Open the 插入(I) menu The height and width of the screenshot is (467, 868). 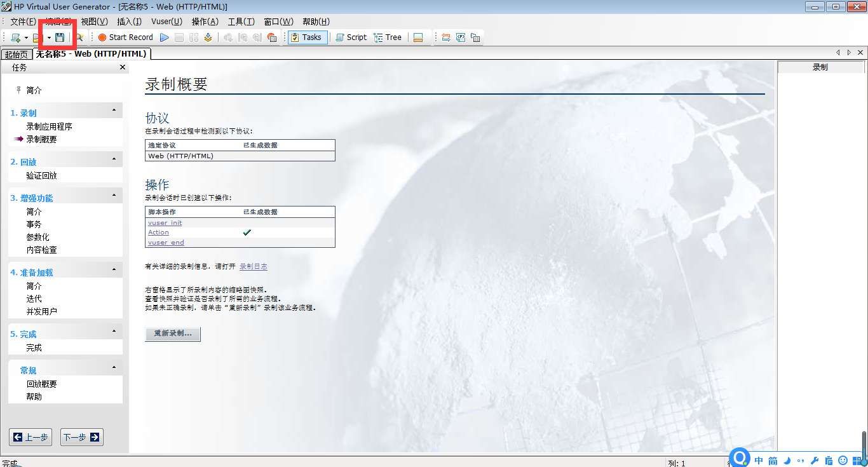[130, 22]
